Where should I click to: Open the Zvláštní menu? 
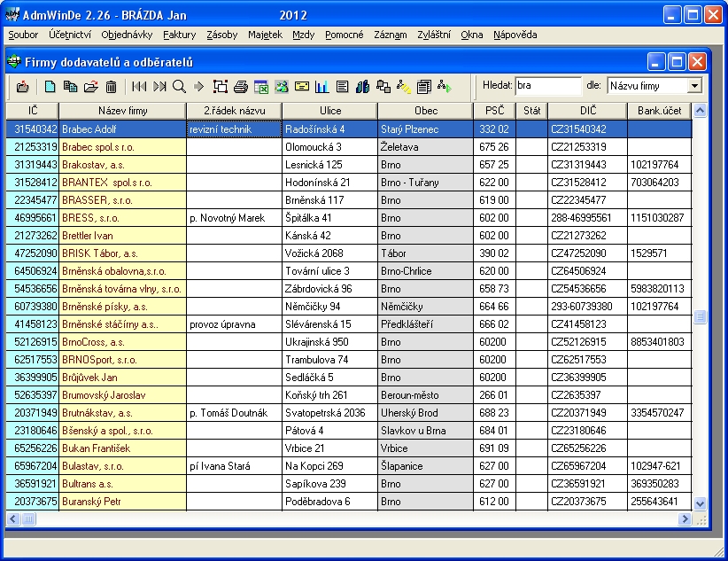[434, 35]
